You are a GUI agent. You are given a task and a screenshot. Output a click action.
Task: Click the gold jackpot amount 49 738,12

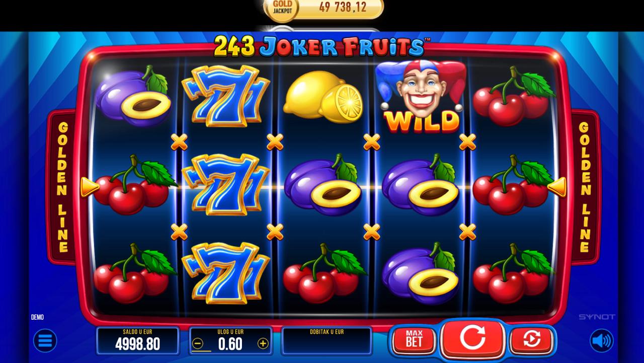[343, 8]
